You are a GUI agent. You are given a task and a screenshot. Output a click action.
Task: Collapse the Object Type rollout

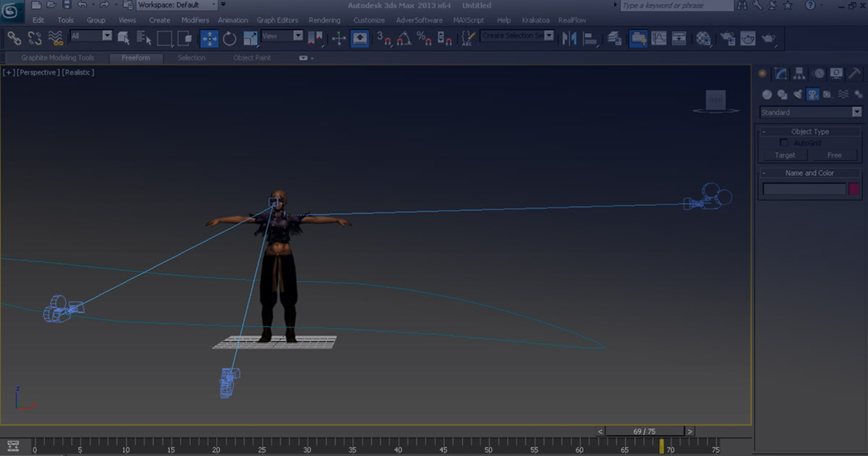click(x=764, y=131)
